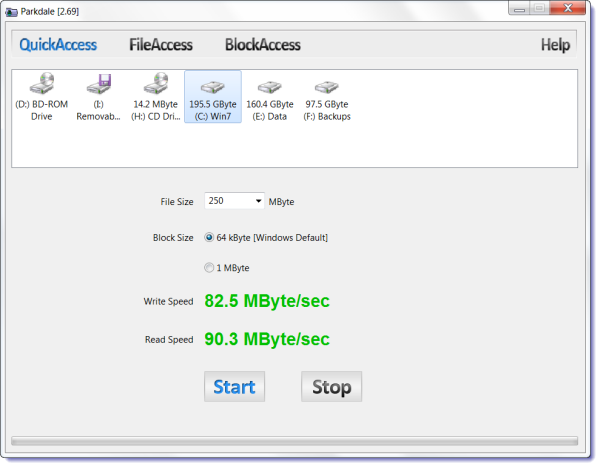Click the Parkdale title bar app icon

pyautogui.click(x=11, y=12)
